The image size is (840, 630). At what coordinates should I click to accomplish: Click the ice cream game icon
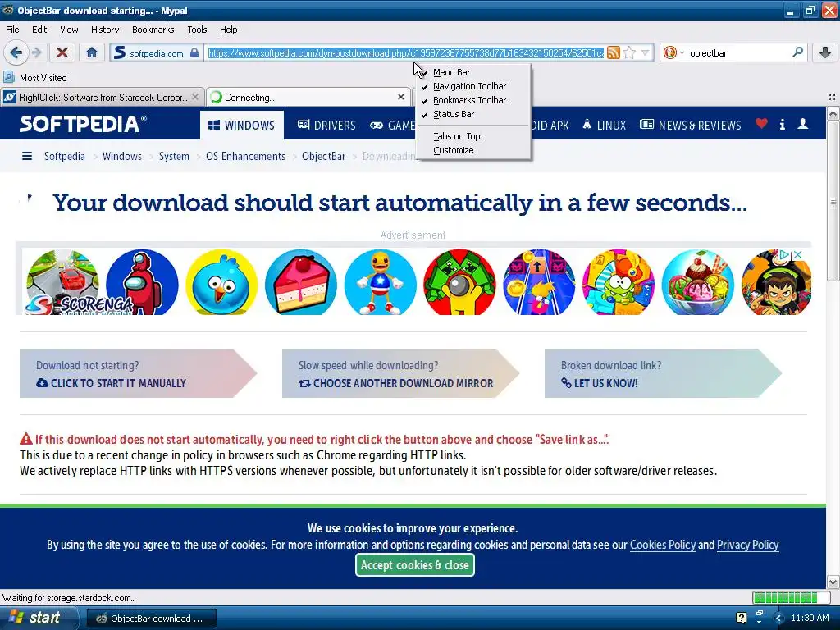point(697,282)
